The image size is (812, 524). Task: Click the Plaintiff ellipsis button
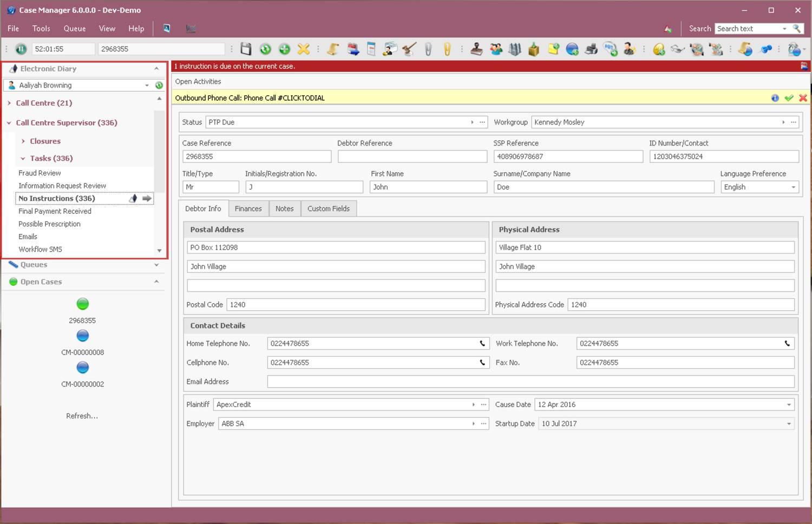coord(484,405)
